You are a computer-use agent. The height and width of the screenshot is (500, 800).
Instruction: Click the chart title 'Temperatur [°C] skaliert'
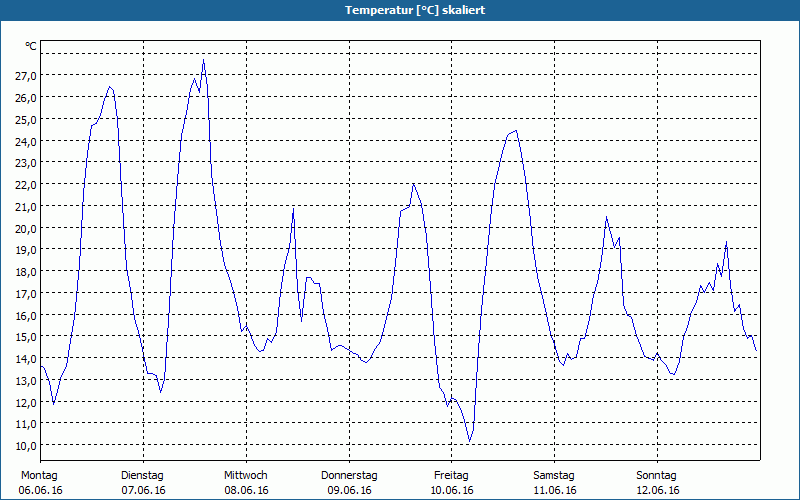tap(415, 10)
